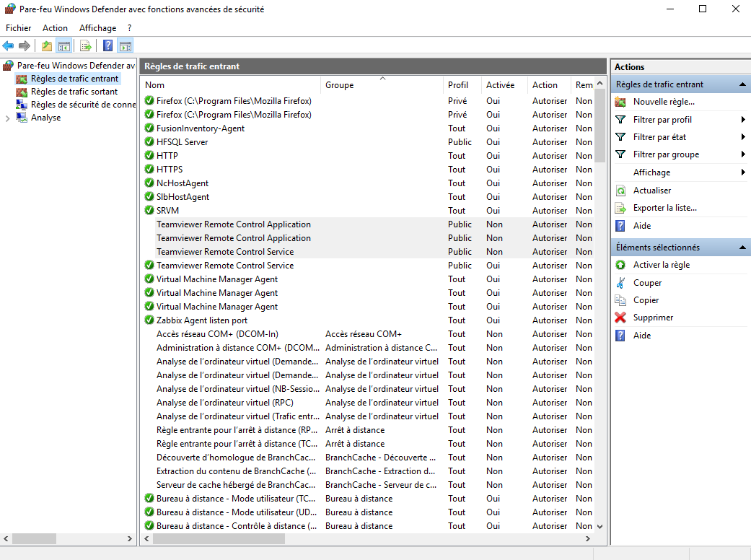Open the Affichage menu in the menu bar
The image size is (751, 560).
coord(97,28)
